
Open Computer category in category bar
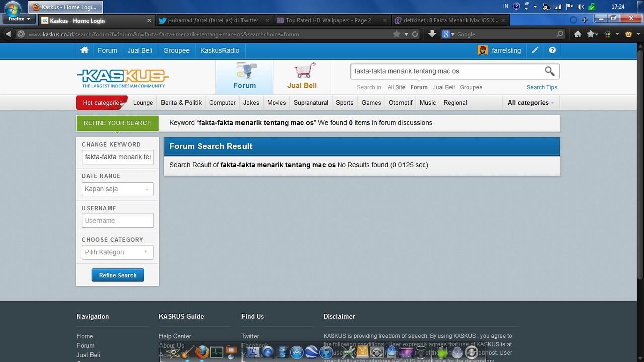222,103
